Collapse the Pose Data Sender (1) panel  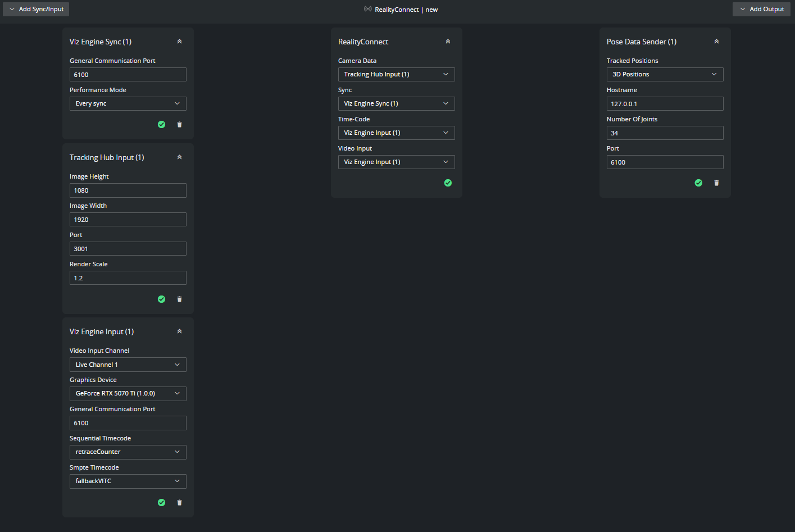pyautogui.click(x=716, y=42)
